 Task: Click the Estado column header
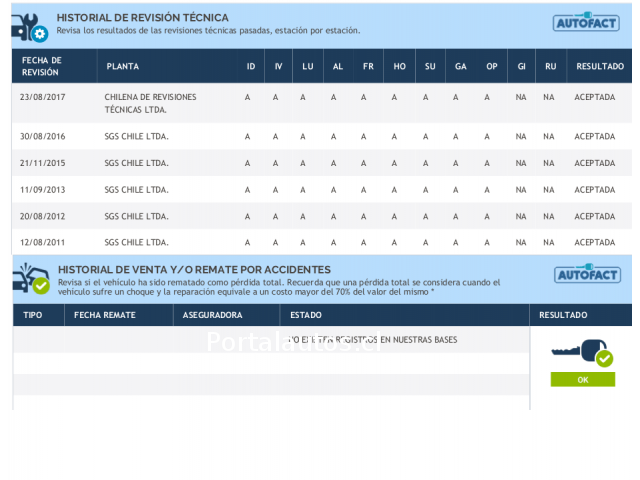point(305,314)
